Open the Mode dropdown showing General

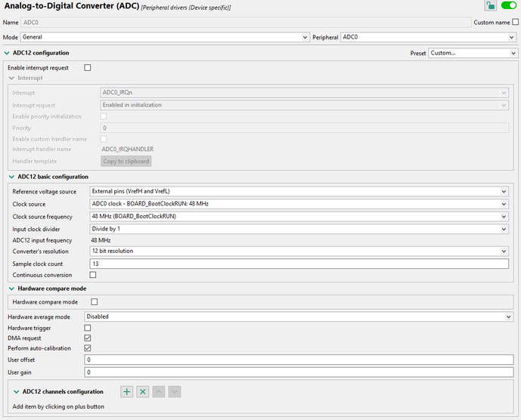165,37
